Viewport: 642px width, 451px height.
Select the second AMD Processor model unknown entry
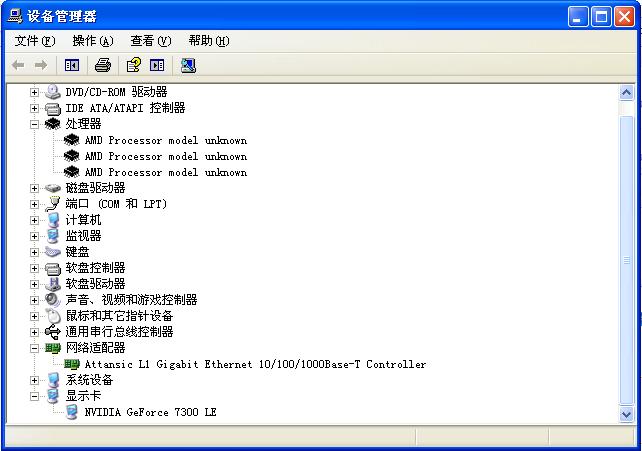[166, 156]
